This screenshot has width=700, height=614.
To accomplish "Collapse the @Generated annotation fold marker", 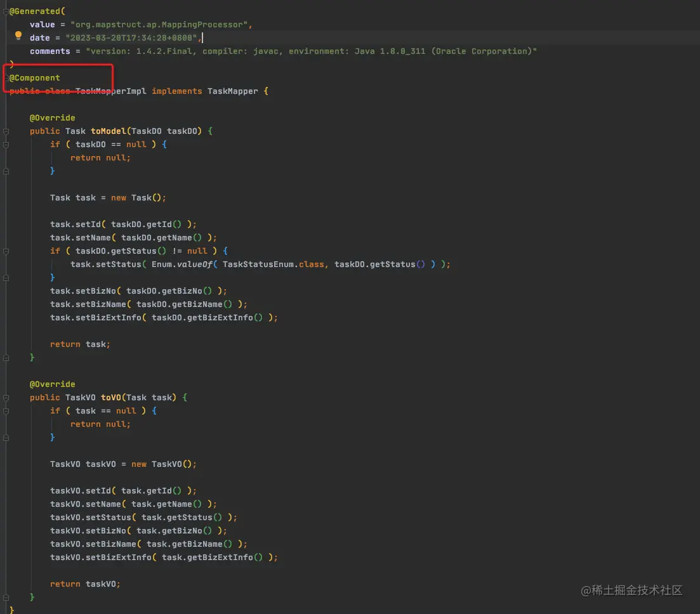I will pos(6,11).
